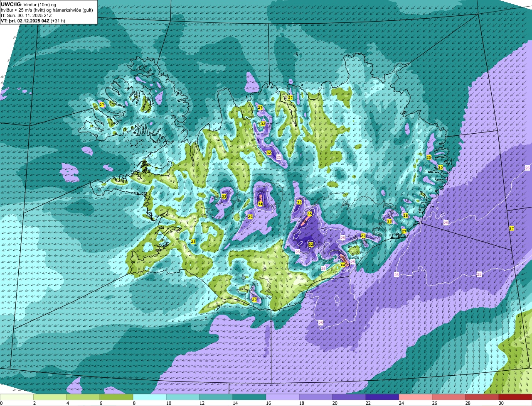Select legend scale value 20
This screenshot has height=406, width=532.
335,403
